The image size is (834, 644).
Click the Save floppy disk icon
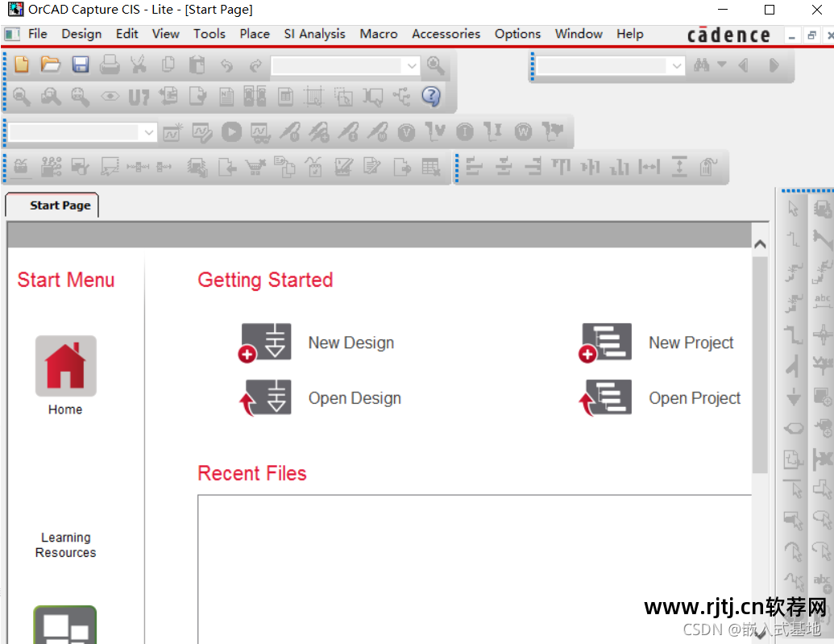[81, 65]
